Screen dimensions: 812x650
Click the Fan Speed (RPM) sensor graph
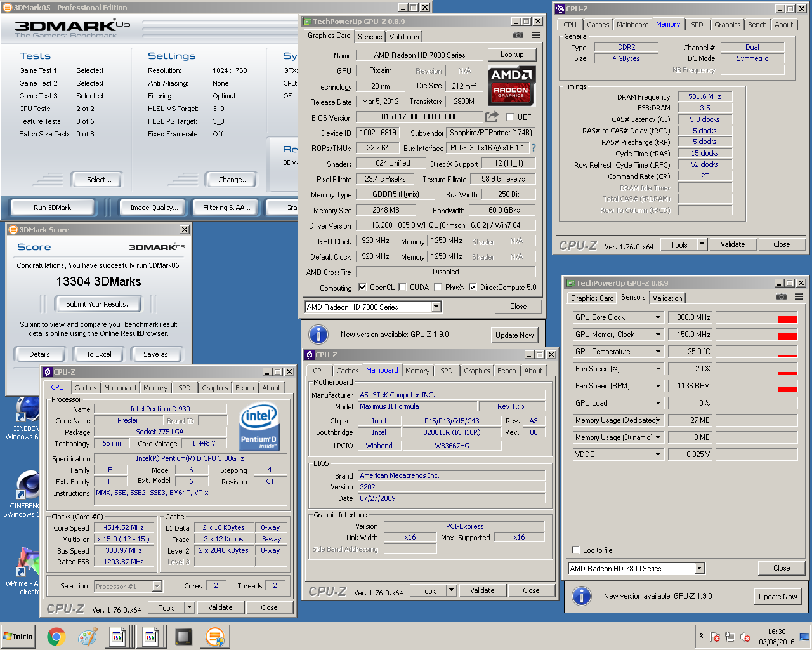(x=757, y=386)
